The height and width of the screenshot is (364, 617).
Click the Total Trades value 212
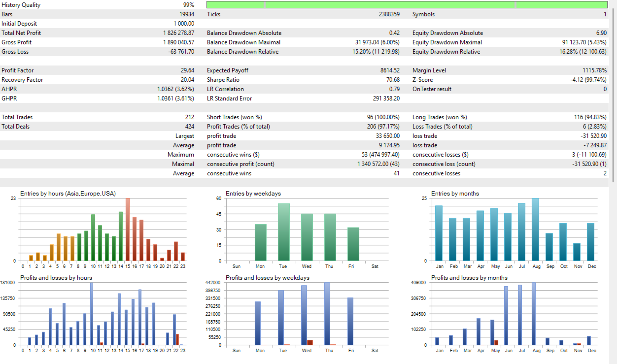[x=190, y=117]
